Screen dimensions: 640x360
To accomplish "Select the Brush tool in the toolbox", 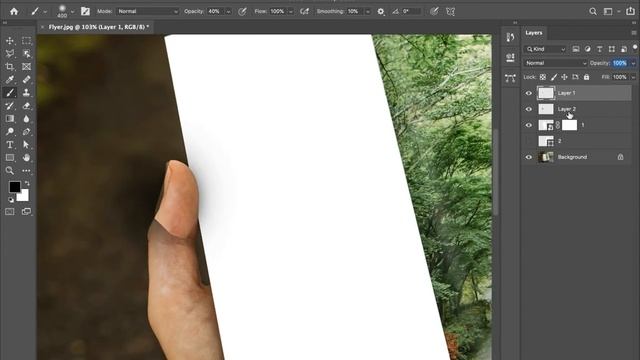I will tap(10, 93).
